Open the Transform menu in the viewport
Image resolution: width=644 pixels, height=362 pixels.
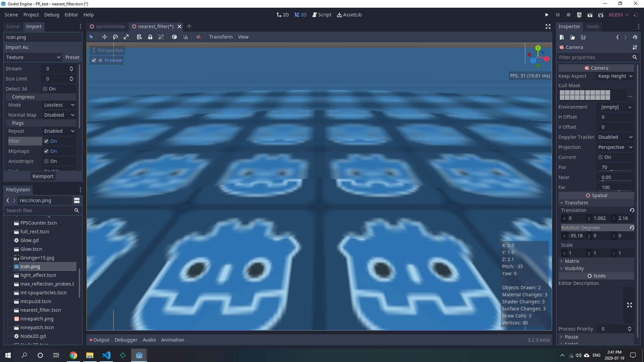click(221, 37)
